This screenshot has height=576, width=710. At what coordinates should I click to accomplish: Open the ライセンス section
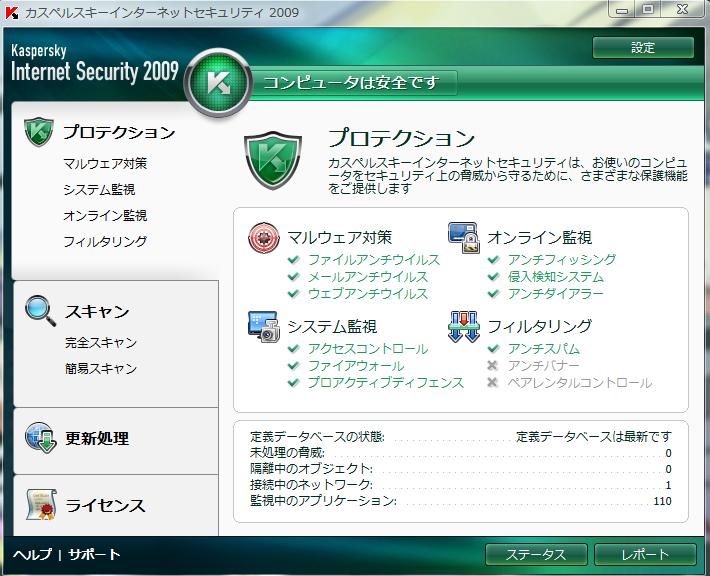(105, 505)
